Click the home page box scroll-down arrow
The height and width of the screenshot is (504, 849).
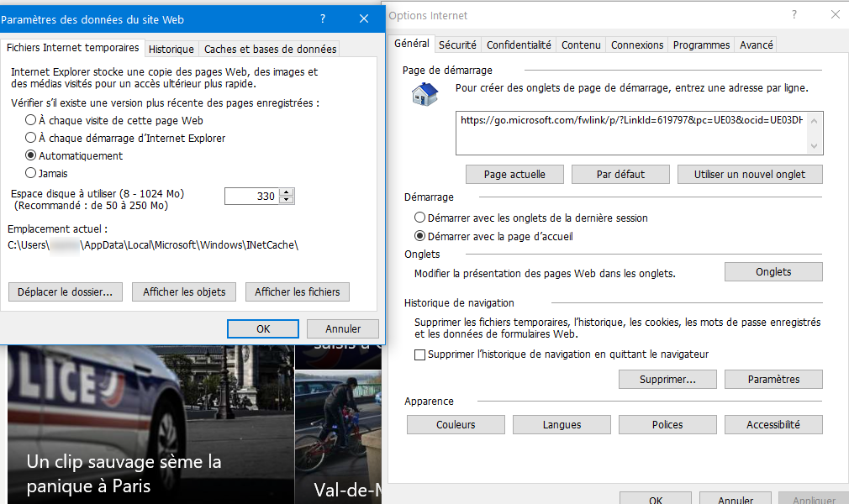click(814, 146)
